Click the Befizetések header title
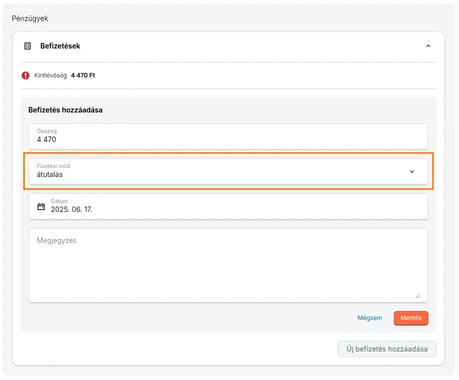This screenshot has width=459, height=380. (x=60, y=46)
